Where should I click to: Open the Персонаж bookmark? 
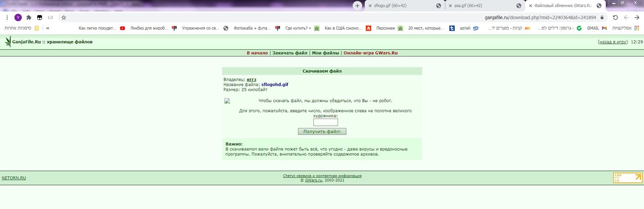(x=390, y=28)
